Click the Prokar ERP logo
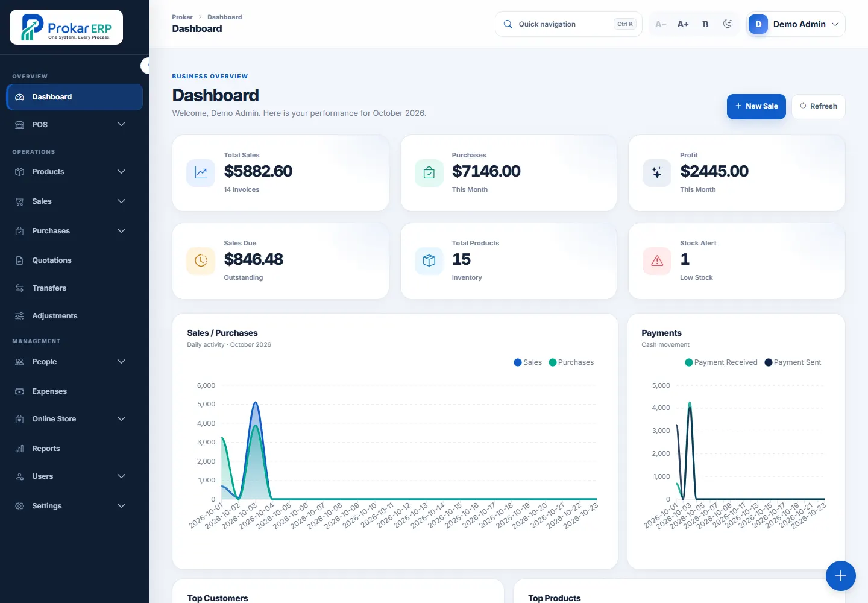 (66, 27)
